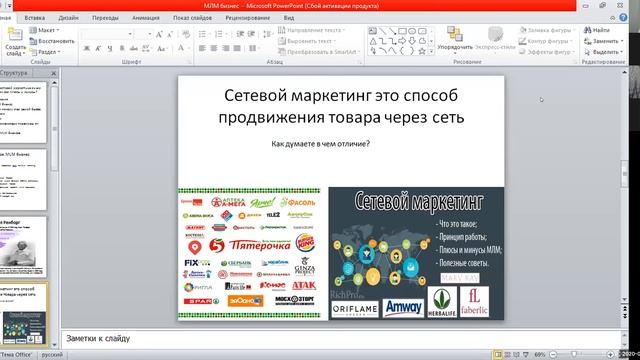Image resolution: width=640 pixels, height=360 pixels.
Task: Click the PowerPoint Help question mark icon
Action: [x=623, y=18]
